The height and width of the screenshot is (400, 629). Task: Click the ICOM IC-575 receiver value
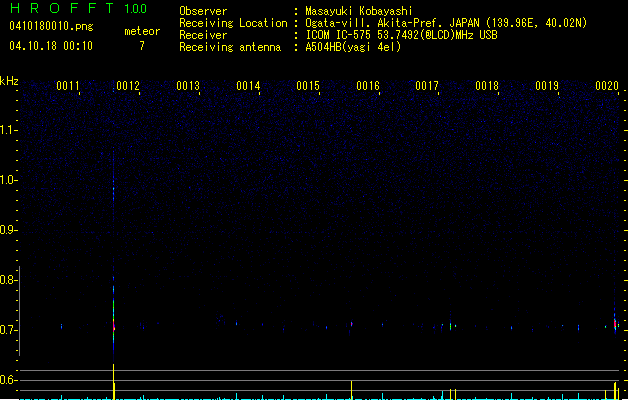tap(402, 35)
